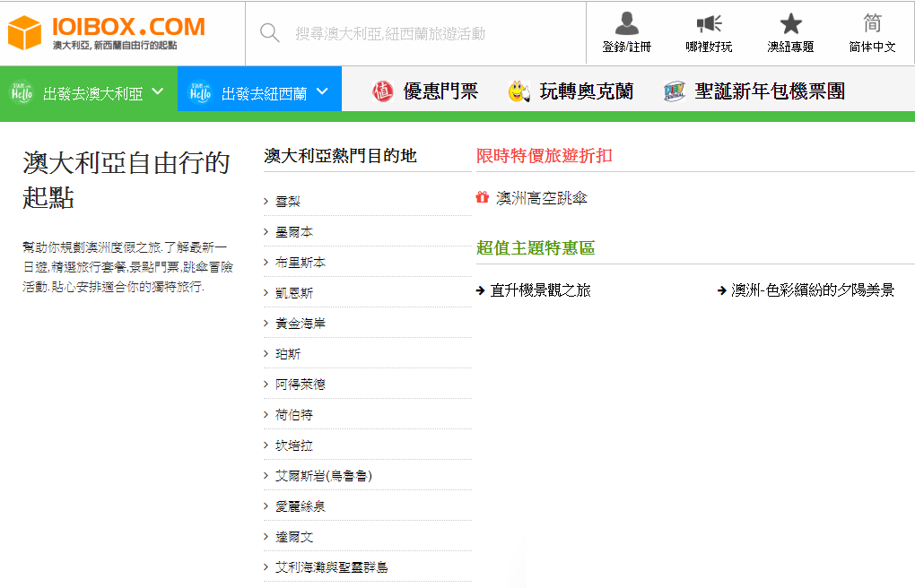Type in the 搜尋澳大利亞 search field
The image size is (915, 588).
431,33
